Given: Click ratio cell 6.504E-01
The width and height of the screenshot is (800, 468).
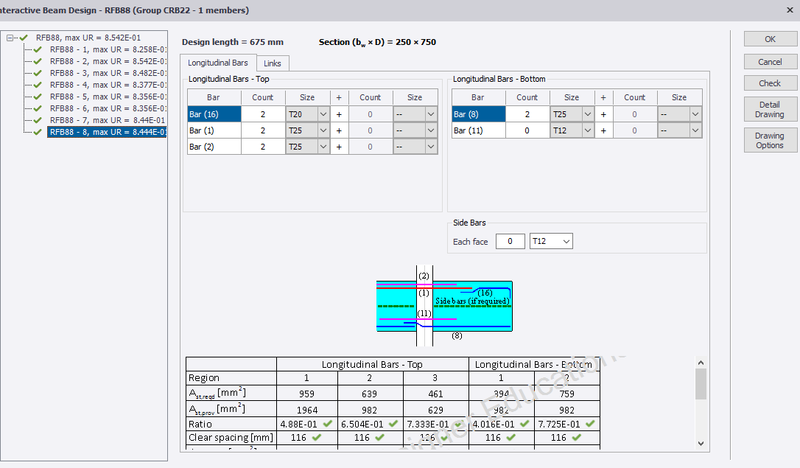Looking at the screenshot, I should 370,424.
